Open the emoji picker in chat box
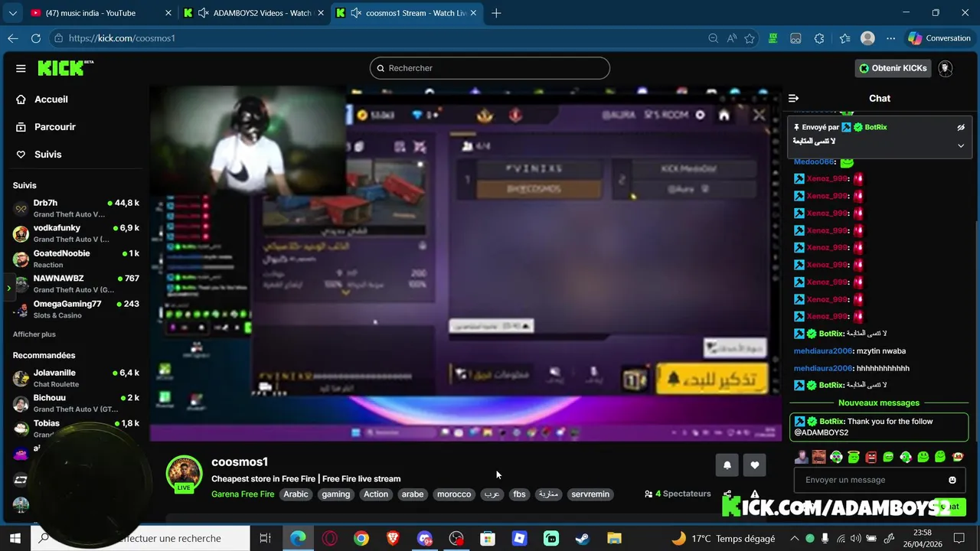The height and width of the screenshot is (551, 980). click(952, 480)
